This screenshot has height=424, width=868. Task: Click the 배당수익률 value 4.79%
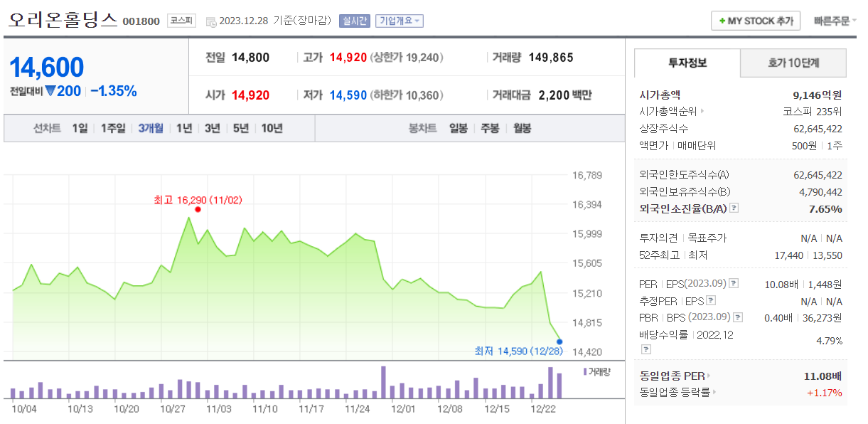coord(830,341)
